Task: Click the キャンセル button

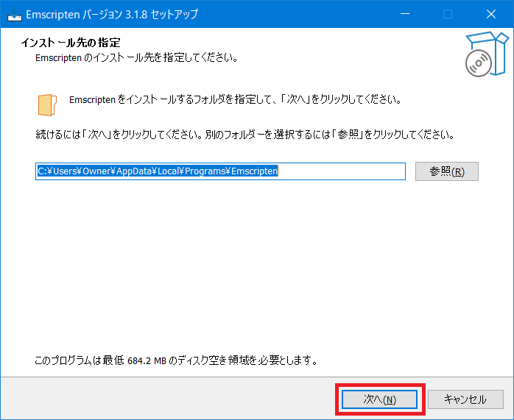Action: pos(465,399)
